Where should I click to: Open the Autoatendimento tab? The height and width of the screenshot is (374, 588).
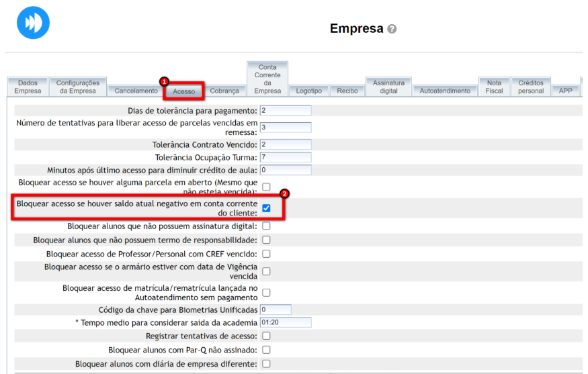click(x=444, y=91)
